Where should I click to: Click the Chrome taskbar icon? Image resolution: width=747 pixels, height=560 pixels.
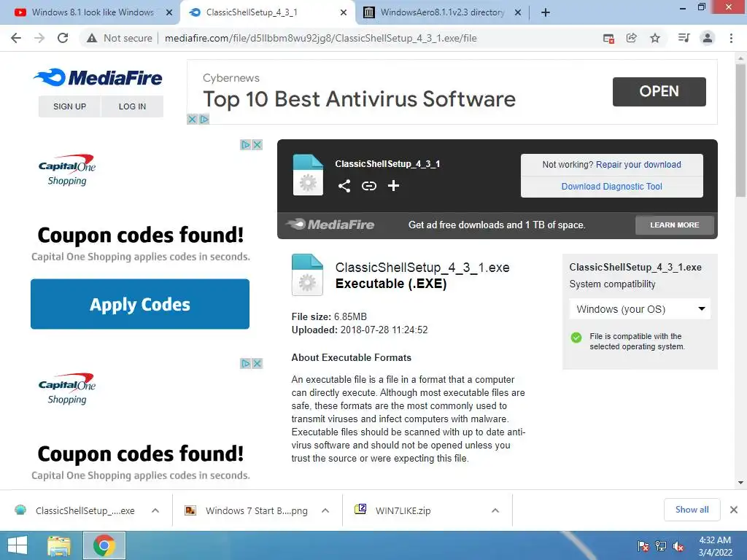pos(104,545)
